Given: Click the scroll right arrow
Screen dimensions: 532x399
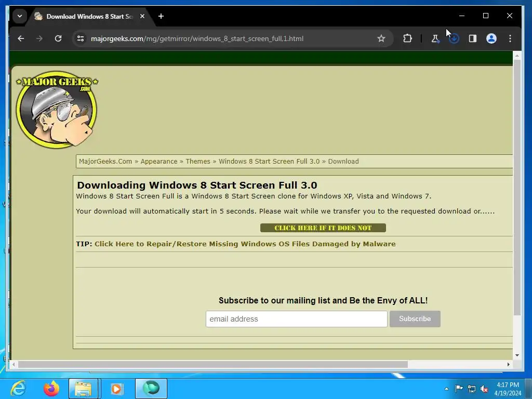Looking at the screenshot, I should (509, 364).
